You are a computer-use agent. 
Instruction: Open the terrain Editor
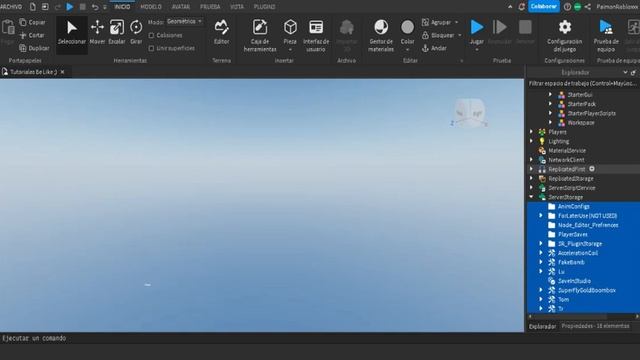coord(222,33)
